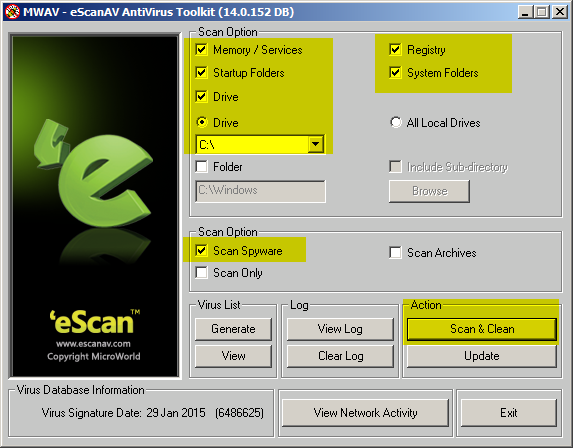The image size is (573, 448).
Task: Disable the Scan Spyware checkbox
Action: [x=202, y=251]
